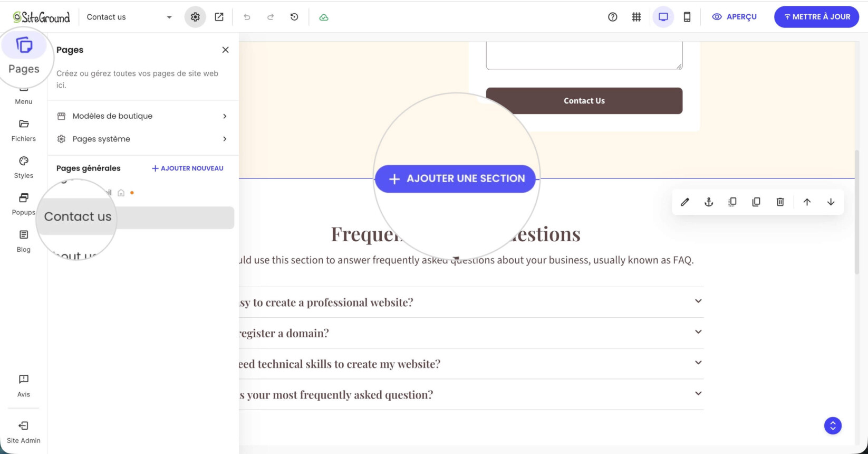Click Ajouter une section button
868x454 pixels.
[x=456, y=178]
